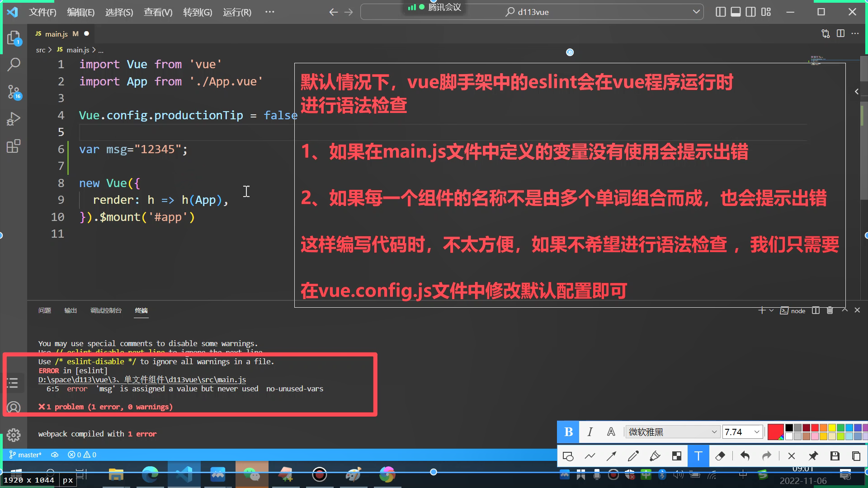Image resolution: width=868 pixels, height=488 pixels.
Task: Click the master* branch status item
Action: click(26, 455)
